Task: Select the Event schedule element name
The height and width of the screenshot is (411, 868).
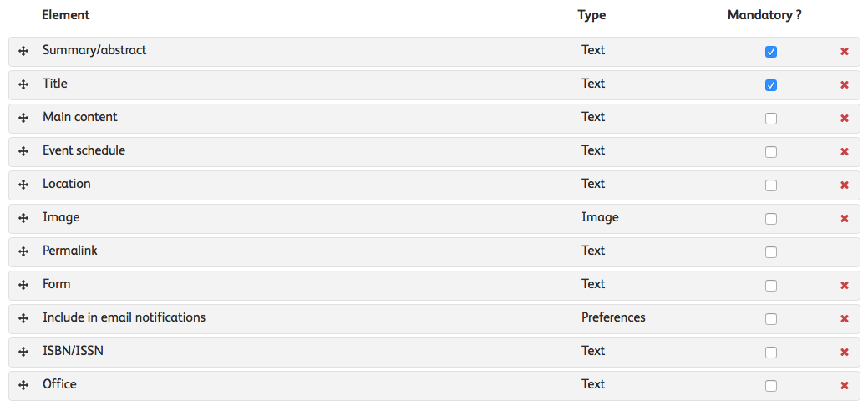Action: (84, 150)
